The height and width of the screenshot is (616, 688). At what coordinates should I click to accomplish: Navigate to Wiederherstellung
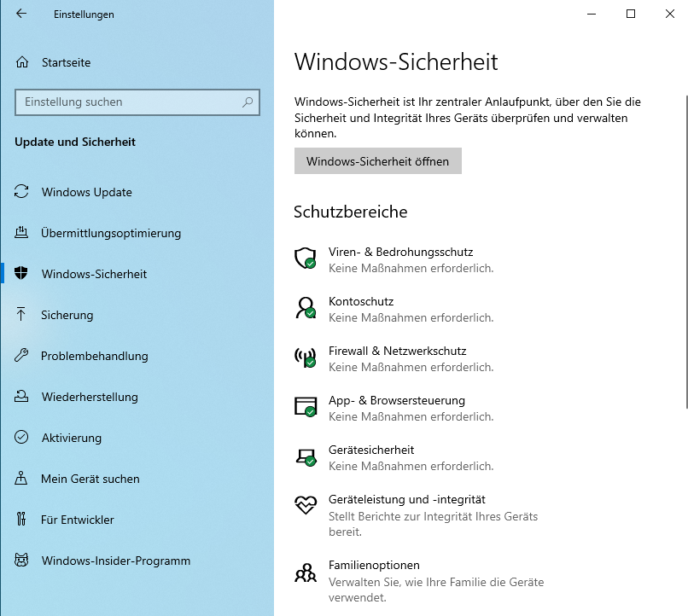point(137,397)
